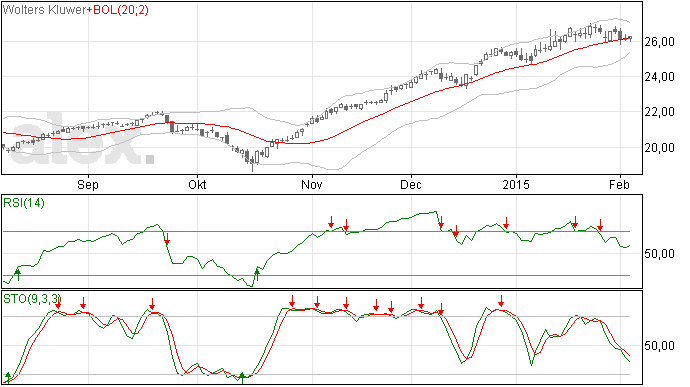Screen dimensions: 690x387
Task: Click the 20,00 price axis value
Action: coord(660,147)
